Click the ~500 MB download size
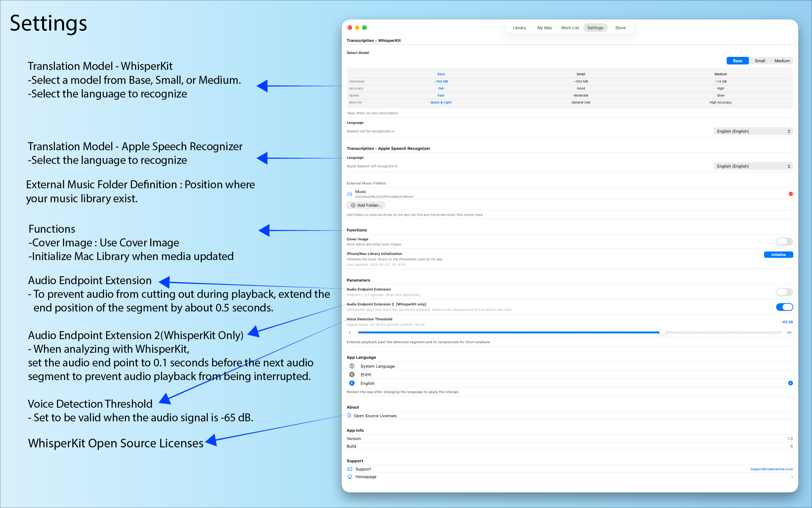Image resolution: width=812 pixels, height=508 pixels. tap(580, 82)
